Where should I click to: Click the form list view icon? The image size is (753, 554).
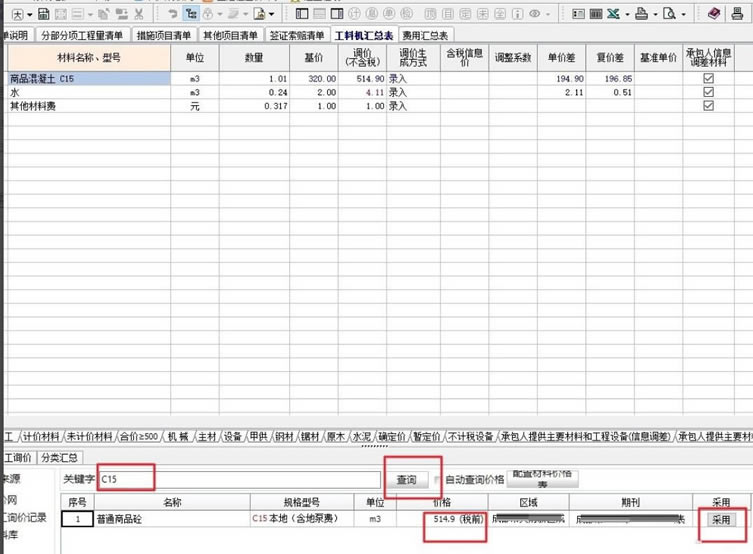point(578,14)
